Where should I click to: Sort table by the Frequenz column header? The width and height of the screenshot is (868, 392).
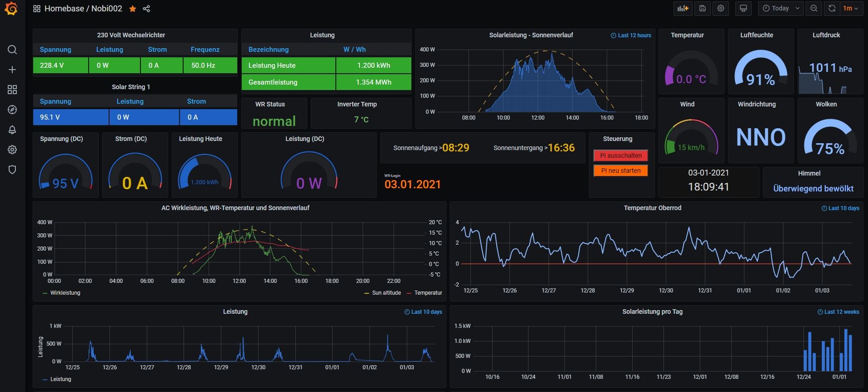click(205, 50)
